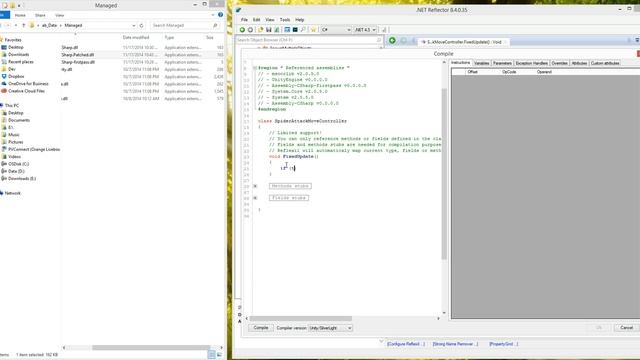Open the Home tab in Explorer
This screenshot has width=640, height=360.
point(20,15)
